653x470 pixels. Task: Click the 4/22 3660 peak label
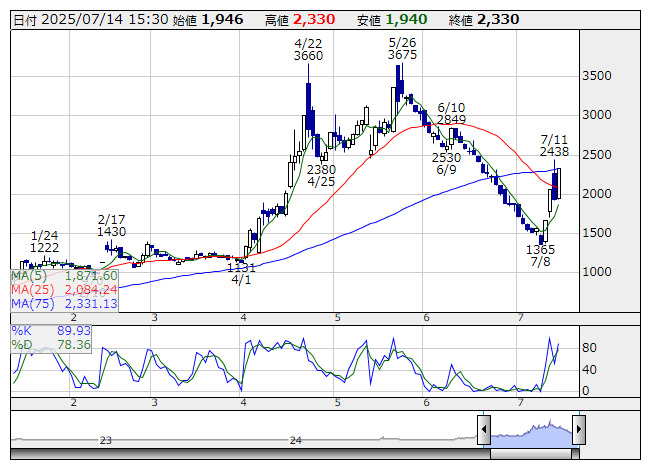point(308,50)
